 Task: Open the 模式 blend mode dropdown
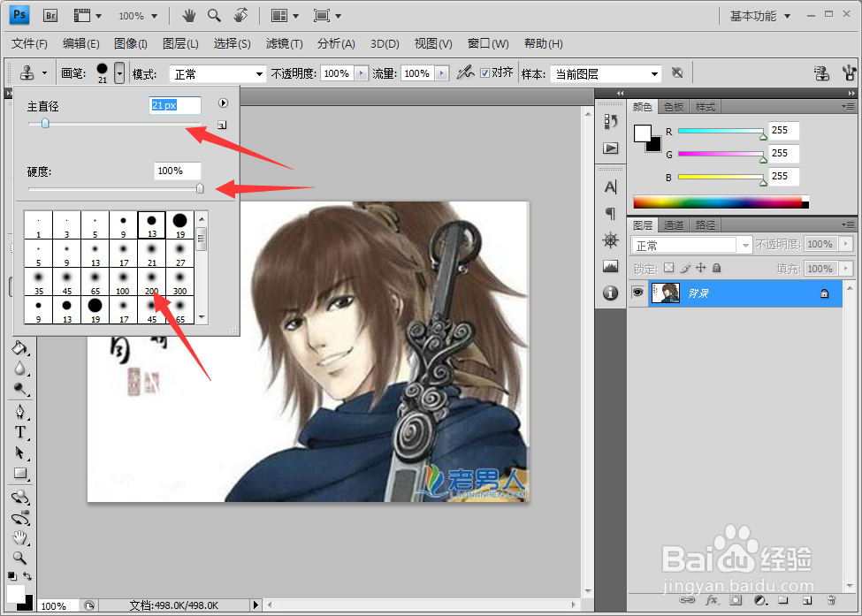217,73
